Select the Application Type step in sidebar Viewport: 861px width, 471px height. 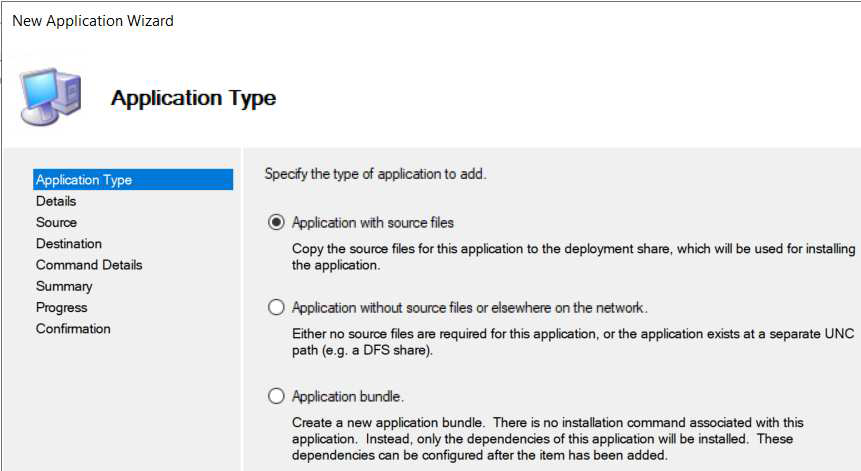point(84,180)
